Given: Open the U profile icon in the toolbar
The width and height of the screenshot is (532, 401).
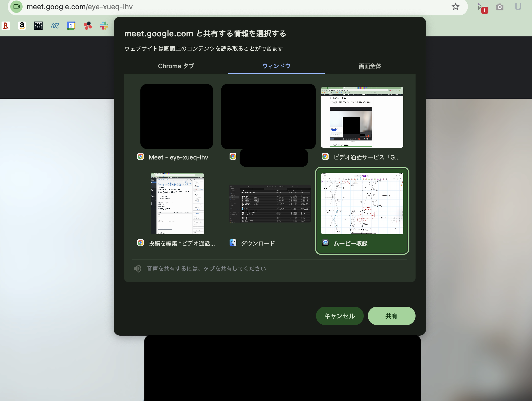Looking at the screenshot, I should pyautogui.click(x=518, y=7).
